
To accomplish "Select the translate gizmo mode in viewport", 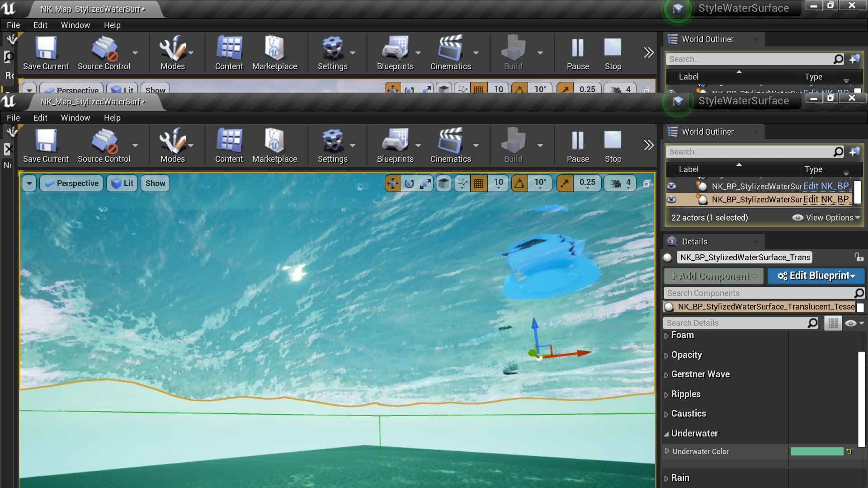I will point(393,183).
